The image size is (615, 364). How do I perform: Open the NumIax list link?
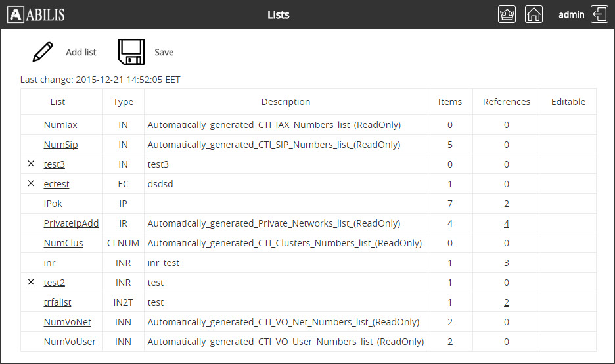[60, 125]
